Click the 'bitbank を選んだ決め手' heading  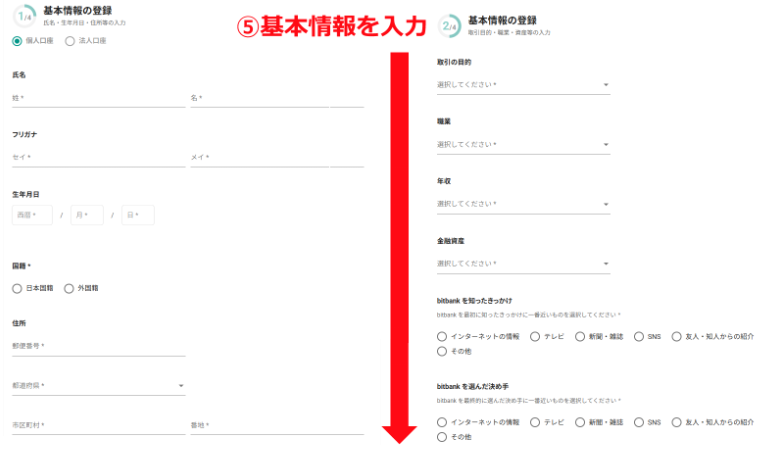point(472,387)
